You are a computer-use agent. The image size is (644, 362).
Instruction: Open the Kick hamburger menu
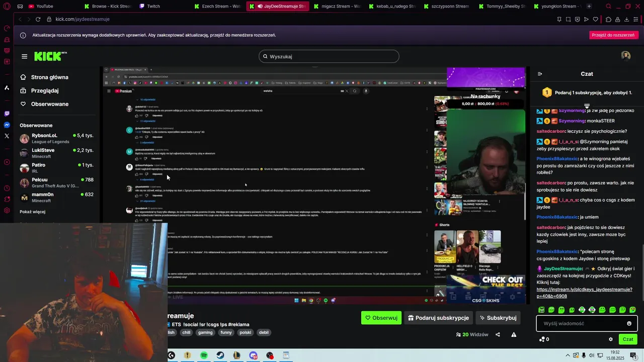24,56
